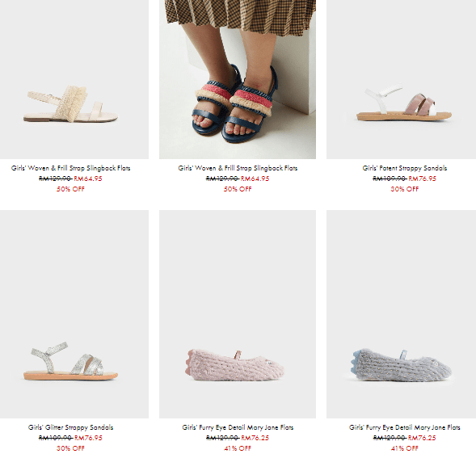
Task: Open the grey-blue furry Mary Jane flat image
Action: pyautogui.click(x=402, y=314)
